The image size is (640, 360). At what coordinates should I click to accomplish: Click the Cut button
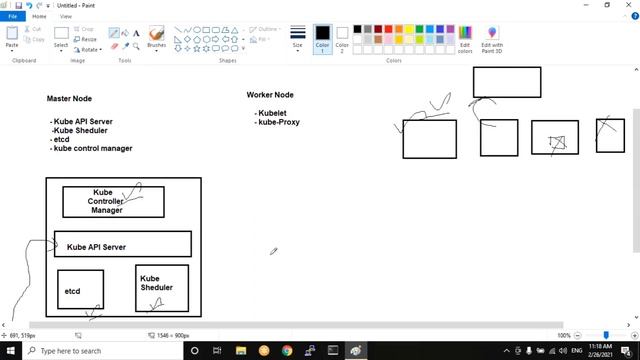[x=33, y=29]
